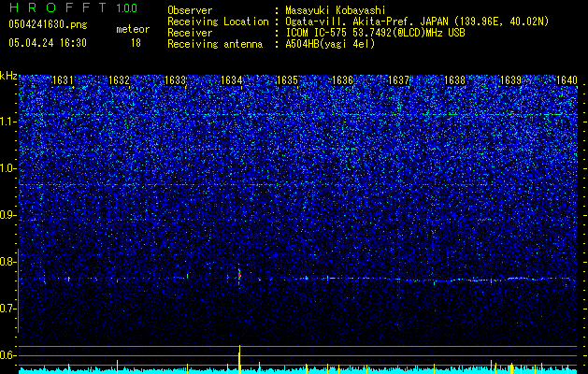Click the 1.0 kHz axis label
This screenshot has height=374, width=588.
click(x=7, y=168)
